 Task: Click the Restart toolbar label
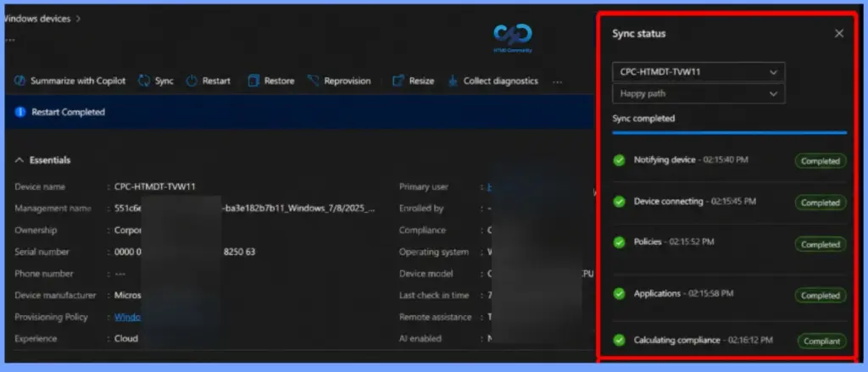tap(216, 81)
